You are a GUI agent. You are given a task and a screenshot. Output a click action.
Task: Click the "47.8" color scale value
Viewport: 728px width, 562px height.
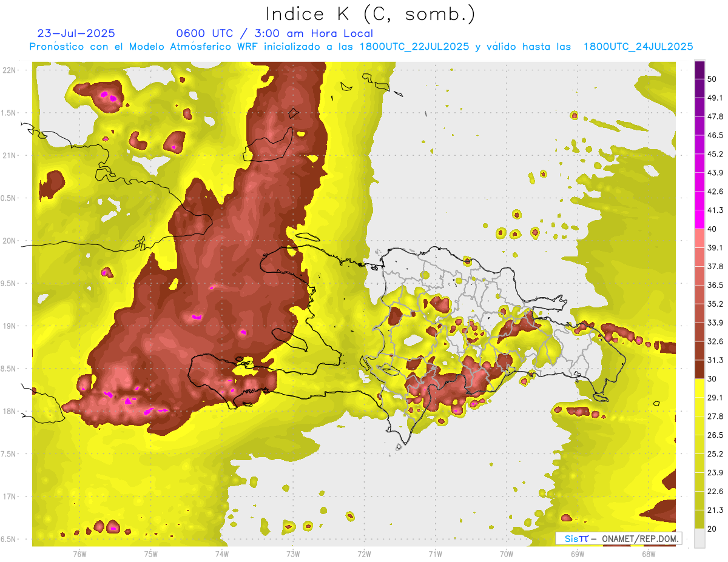[715, 116]
